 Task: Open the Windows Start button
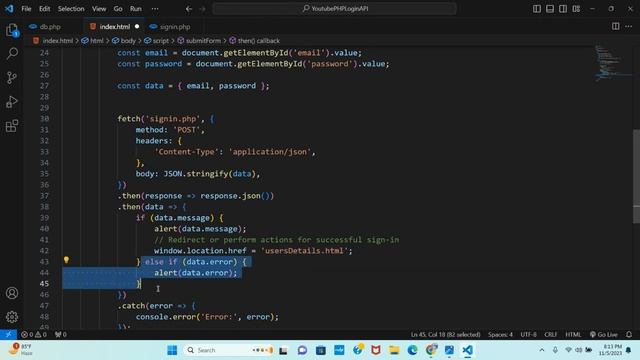click(x=172, y=350)
